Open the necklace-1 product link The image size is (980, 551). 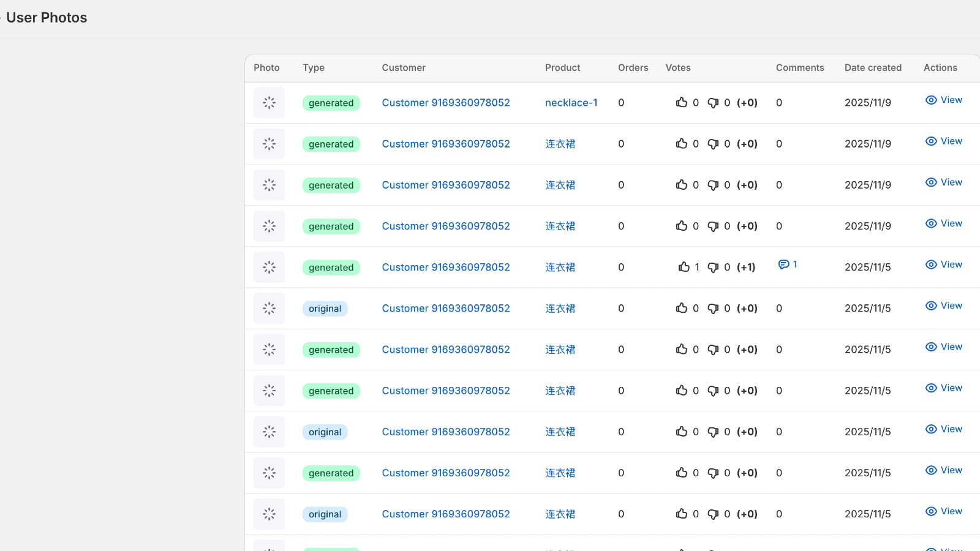[x=571, y=103]
